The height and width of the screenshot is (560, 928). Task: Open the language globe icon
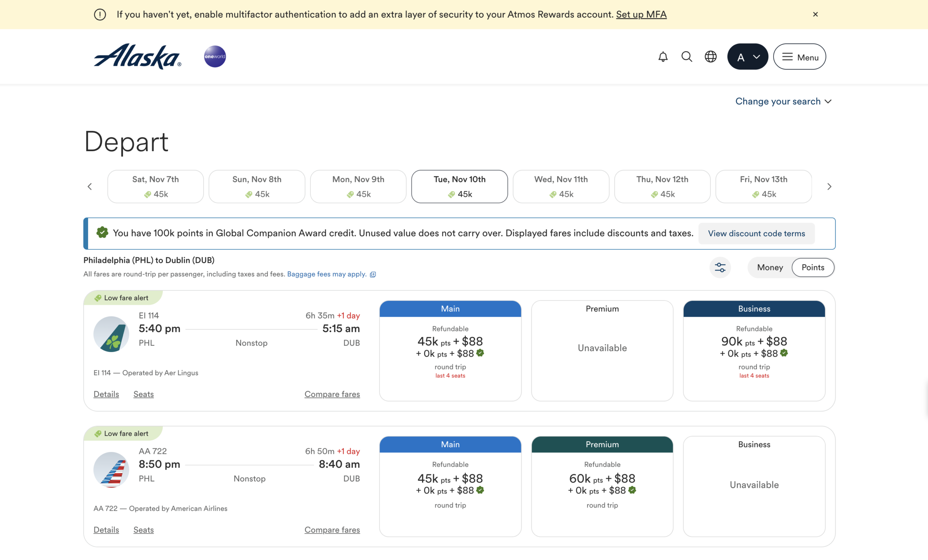click(711, 57)
